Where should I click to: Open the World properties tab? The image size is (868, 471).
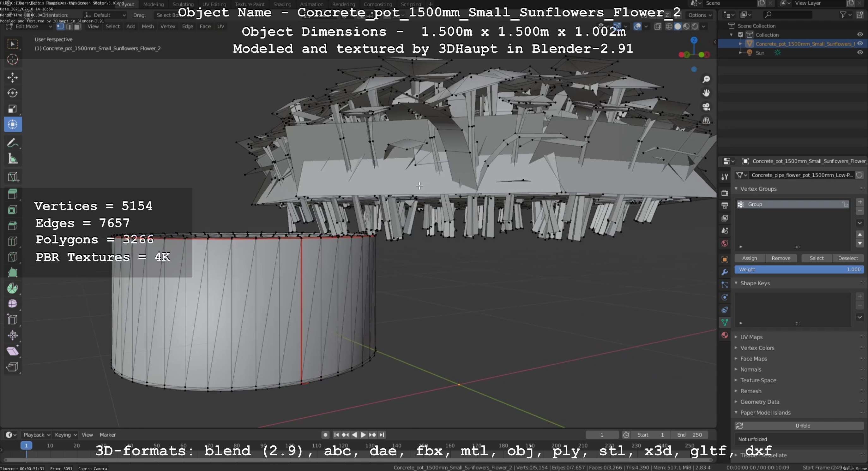(725, 243)
